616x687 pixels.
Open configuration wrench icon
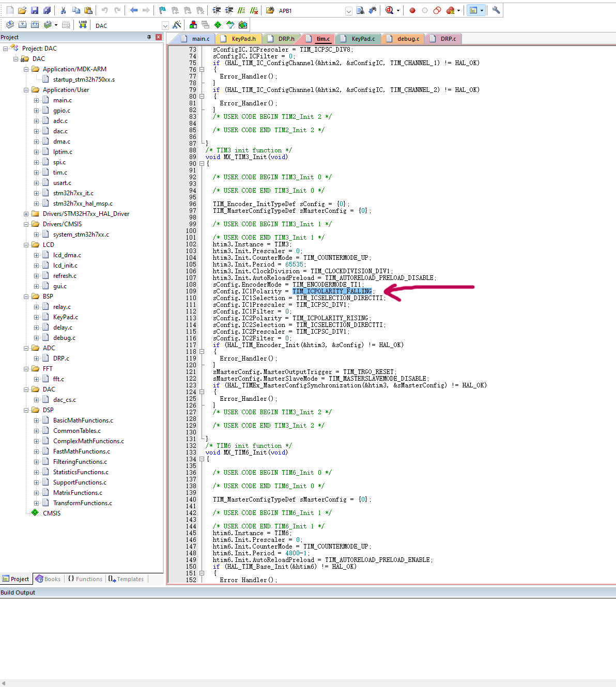point(496,10)
